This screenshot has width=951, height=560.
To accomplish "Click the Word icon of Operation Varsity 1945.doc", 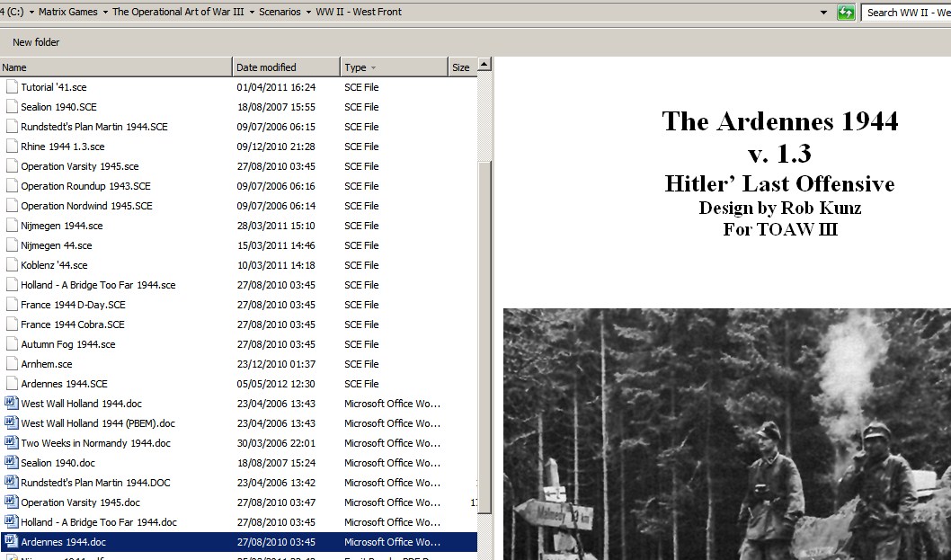I will tap(12, 502).
